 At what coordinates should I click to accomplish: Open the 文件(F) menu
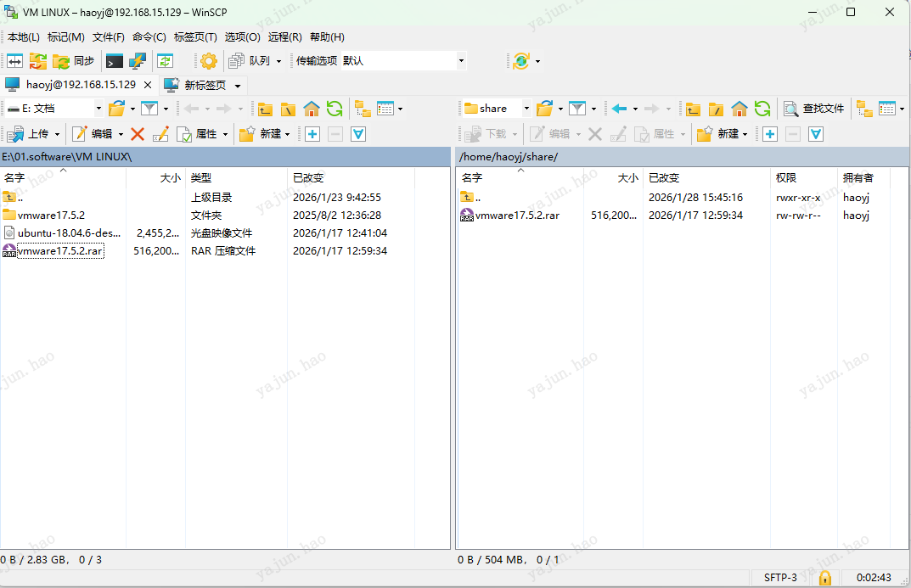point(109,37)
